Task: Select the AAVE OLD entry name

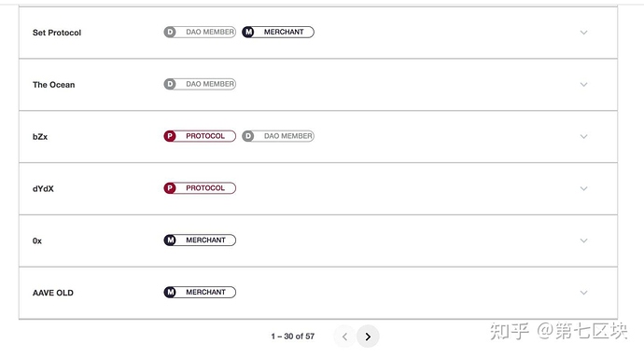Action: click(53, 293)
